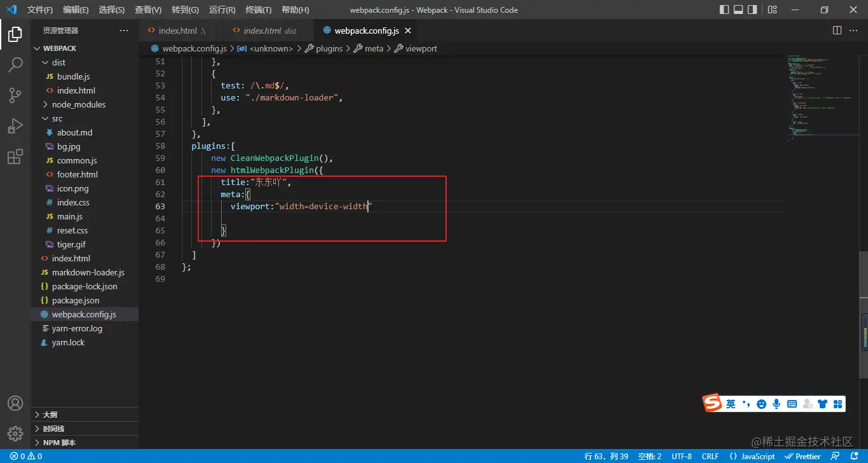Click the errors and warnings count in the status bar
The width and height of the screenshot is (868, 463).
[26, 456]
